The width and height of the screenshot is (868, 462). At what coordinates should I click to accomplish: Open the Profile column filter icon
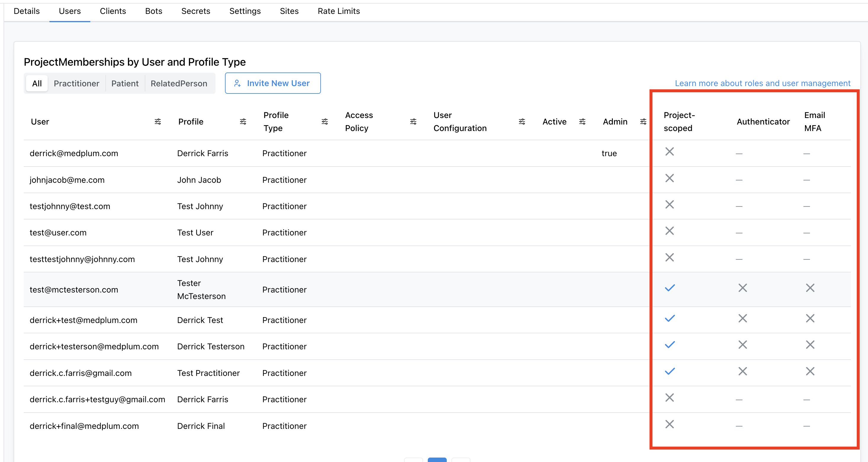[x=243, y=122]
